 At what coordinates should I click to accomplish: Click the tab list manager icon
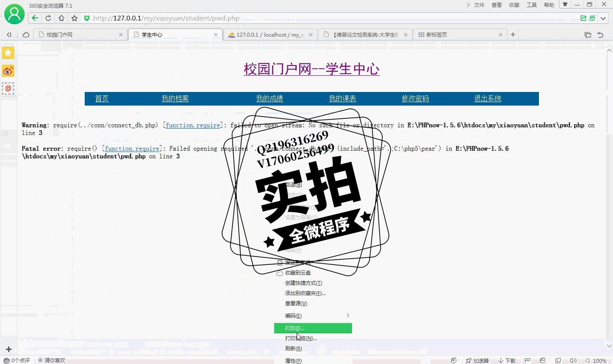[x=588, y=35]
